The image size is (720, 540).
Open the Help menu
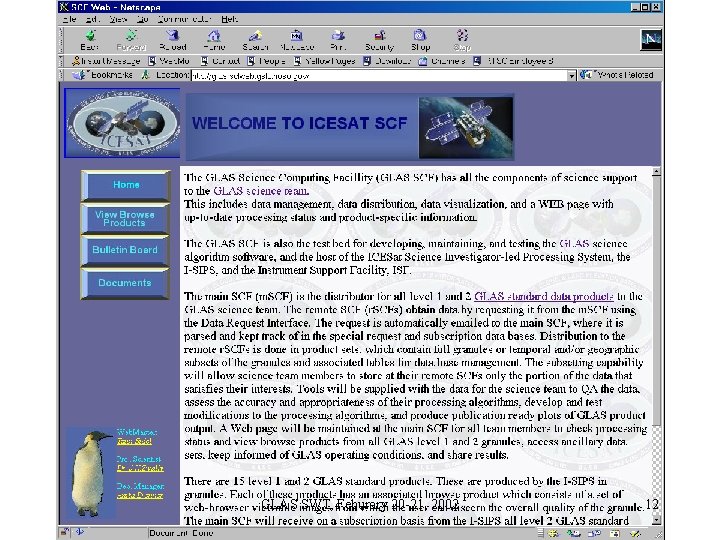click(x=229, y=19)
